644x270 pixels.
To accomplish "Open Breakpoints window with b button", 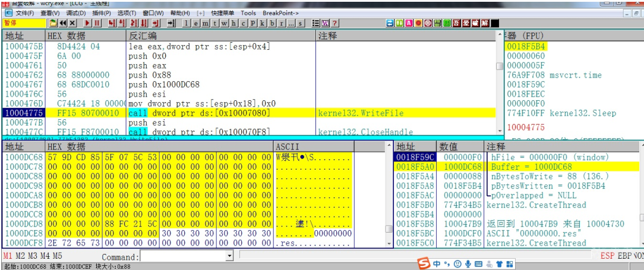I will [x=272, y=23].
